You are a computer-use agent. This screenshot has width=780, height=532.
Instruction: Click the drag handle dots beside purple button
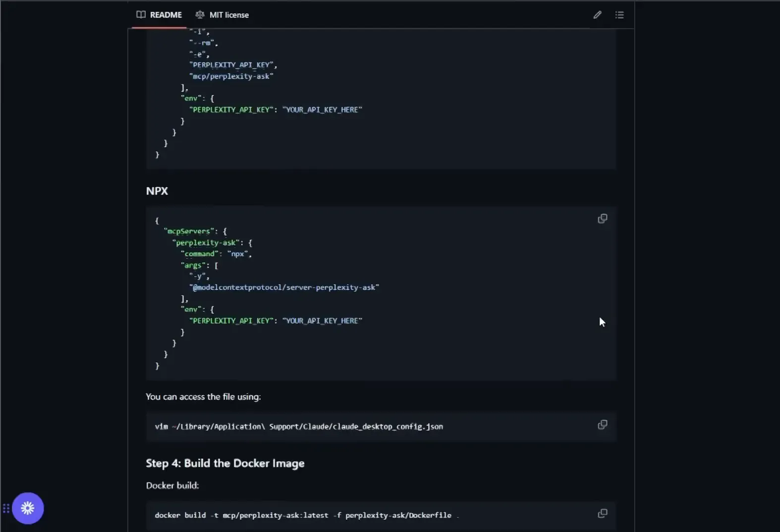6,508
